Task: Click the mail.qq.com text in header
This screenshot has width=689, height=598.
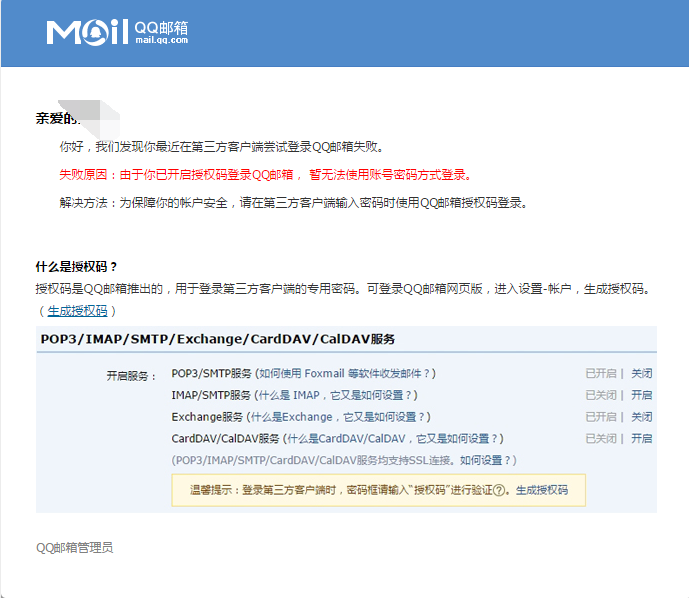Action: (x=162, y=40)
